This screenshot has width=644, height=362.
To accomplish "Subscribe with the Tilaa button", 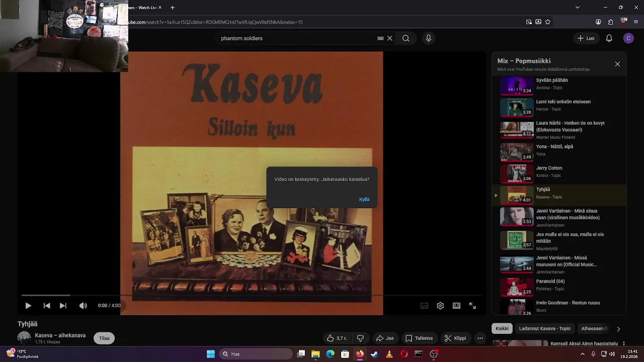I will click(x=104, y=338).
